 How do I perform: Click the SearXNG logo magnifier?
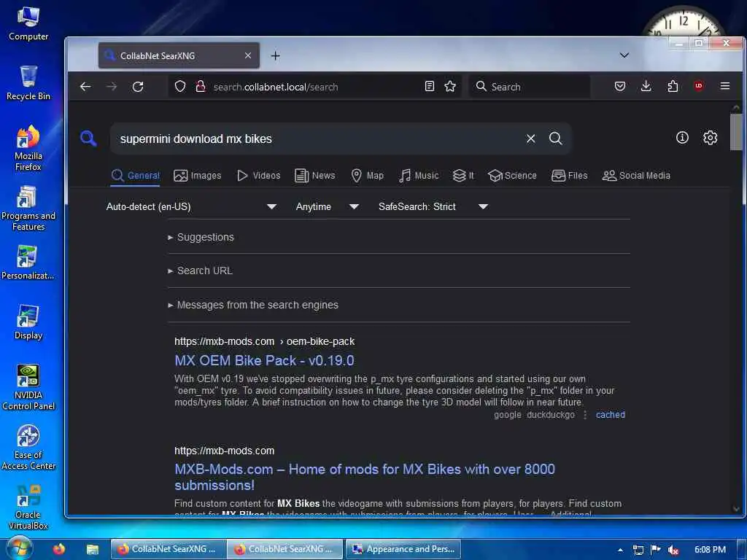pos(88,139)
